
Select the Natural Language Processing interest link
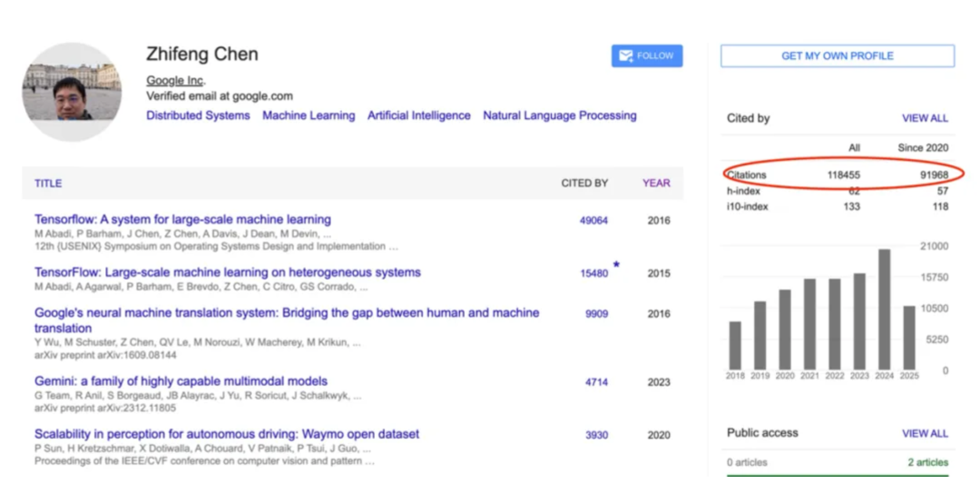[560, 115]
